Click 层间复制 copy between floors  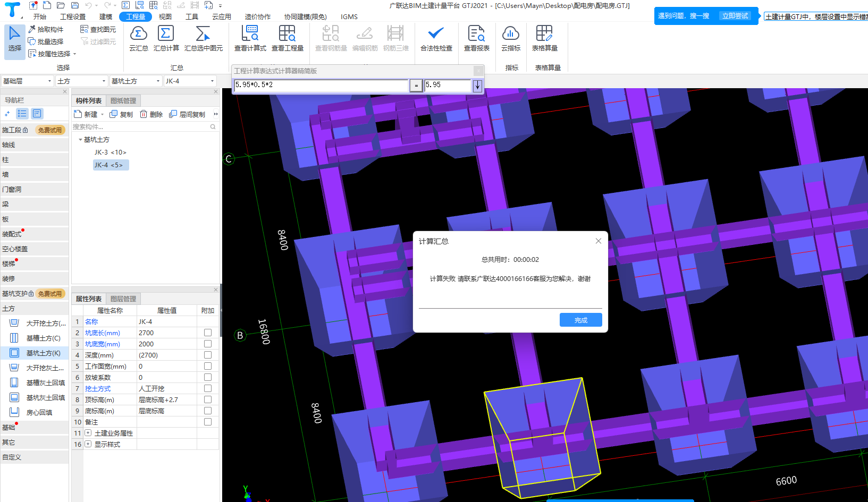187,114
